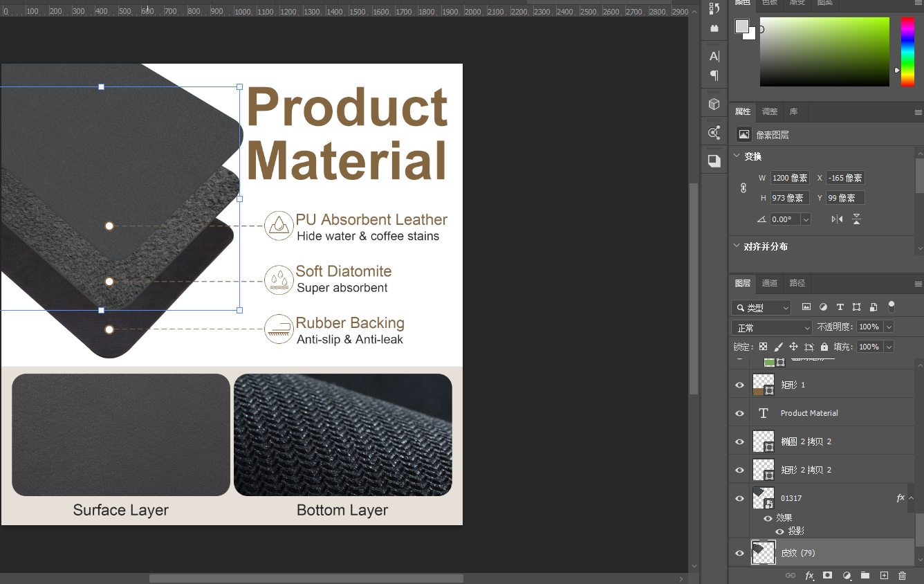Open the Character panel icon
The image size is (924, 584).
coord(714,56)
